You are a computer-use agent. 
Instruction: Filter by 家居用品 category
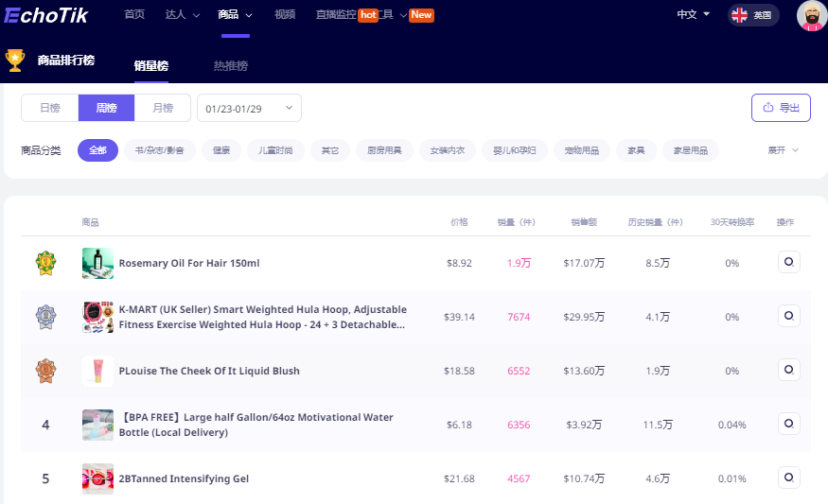click(x=690, y=150)
